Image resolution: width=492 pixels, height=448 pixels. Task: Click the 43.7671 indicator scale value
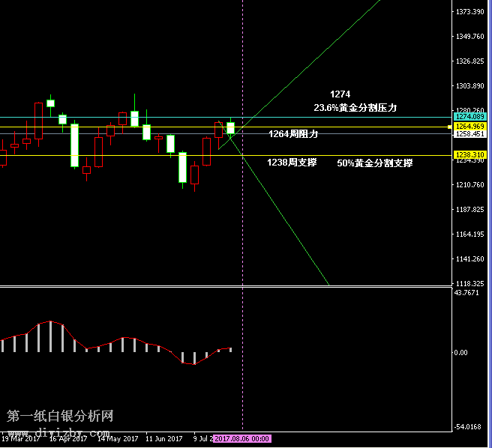(x=467, y=293)
